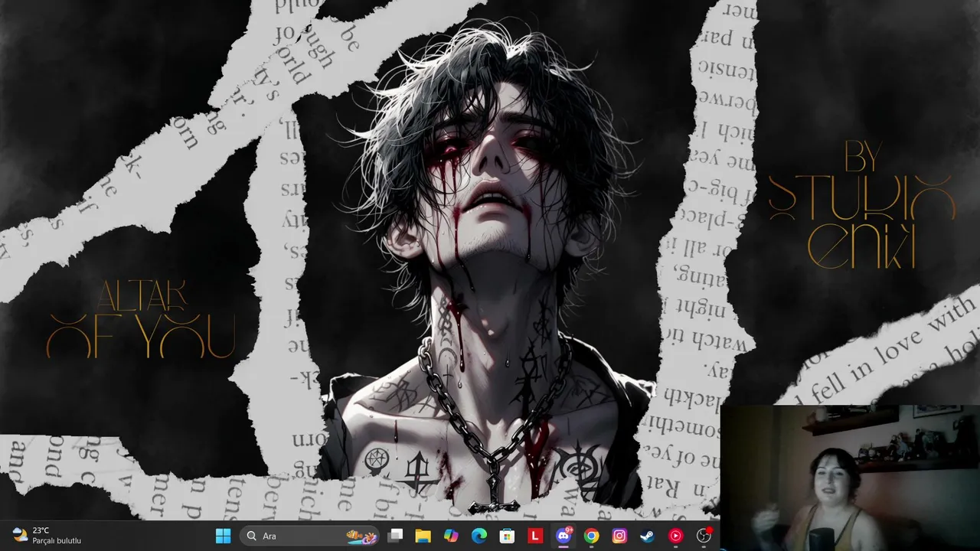Launch Google Chrome from taskbar

tap(591, 536)
